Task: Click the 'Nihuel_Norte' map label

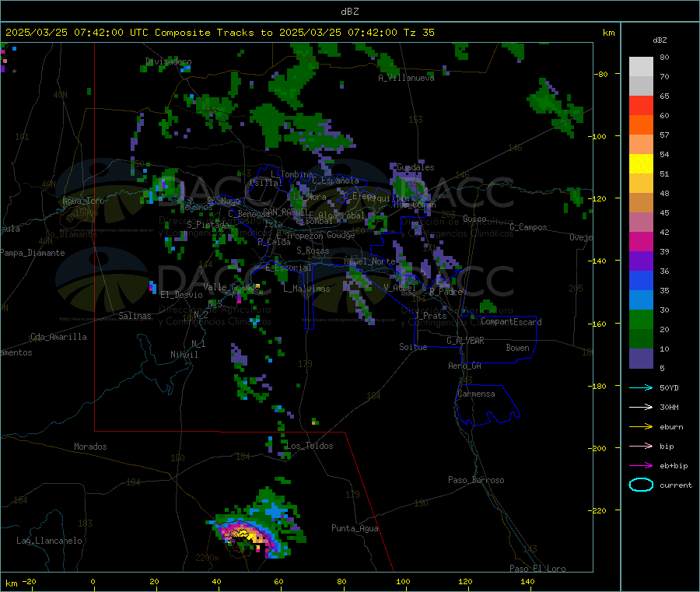Action: [x=369, y=261]
